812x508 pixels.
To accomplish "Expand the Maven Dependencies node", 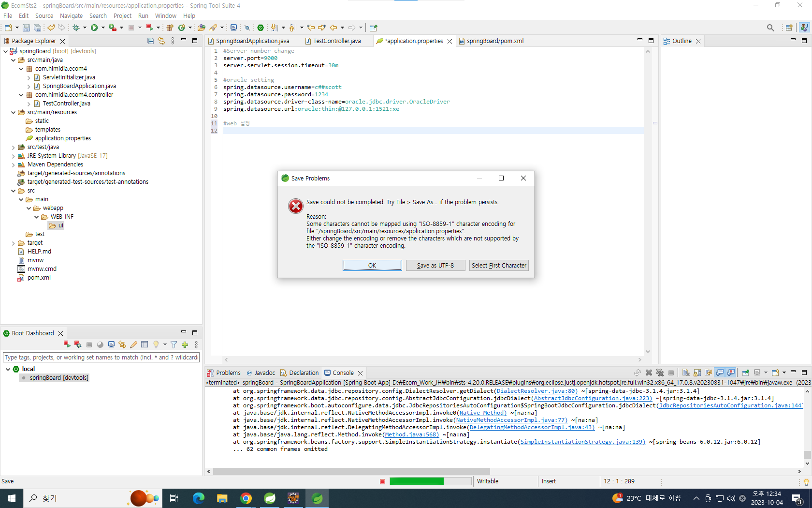I will 13,164.
